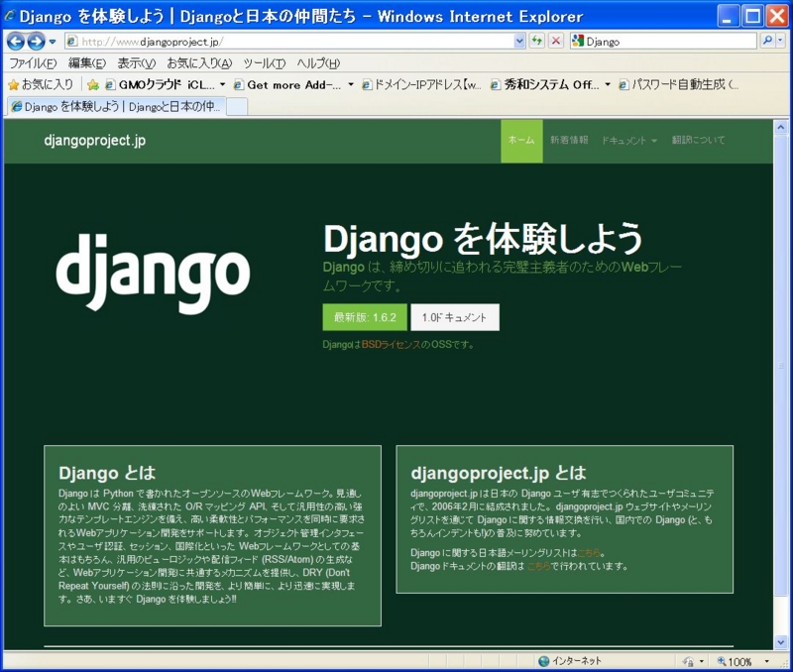793x672 pixels.
Task: Open the zoom level dropdown arrow
Action: [x=766, y=661]
